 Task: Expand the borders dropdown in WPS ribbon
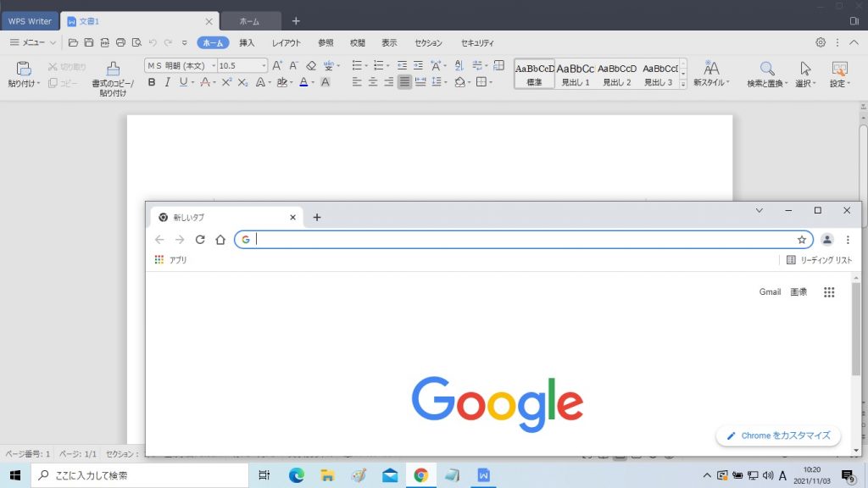coord(491,82)
